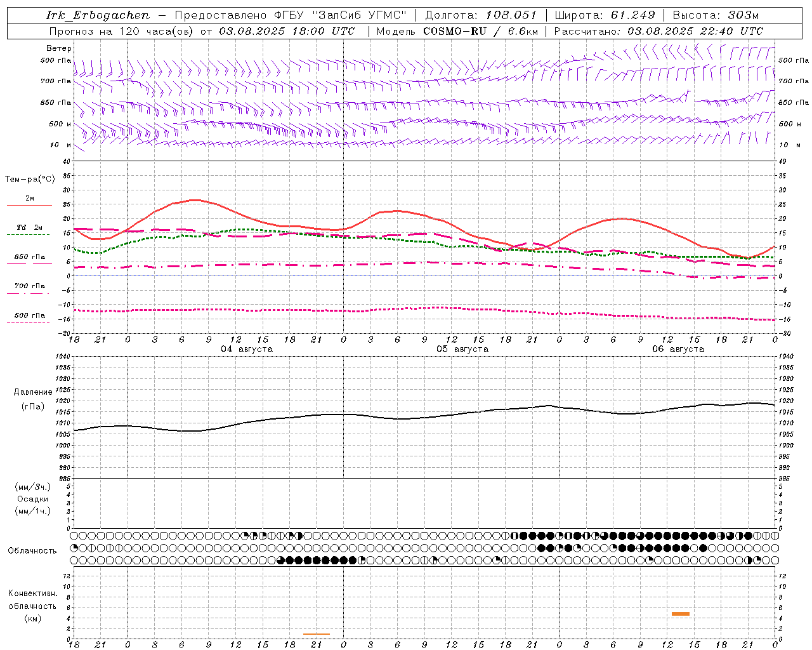Screen dimensions: 812x650
Task: Click the '40' value on left temperature axis
Action: coord(67,161)
